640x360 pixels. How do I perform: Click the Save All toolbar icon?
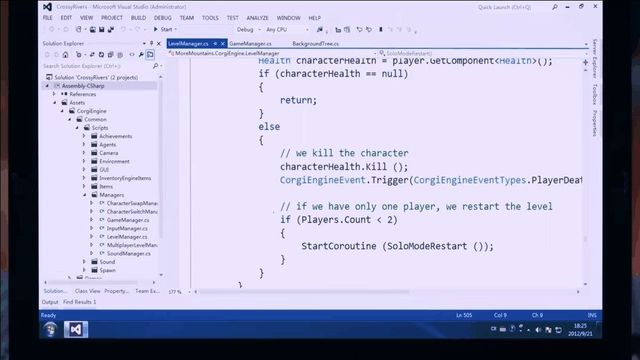(111, 29)
